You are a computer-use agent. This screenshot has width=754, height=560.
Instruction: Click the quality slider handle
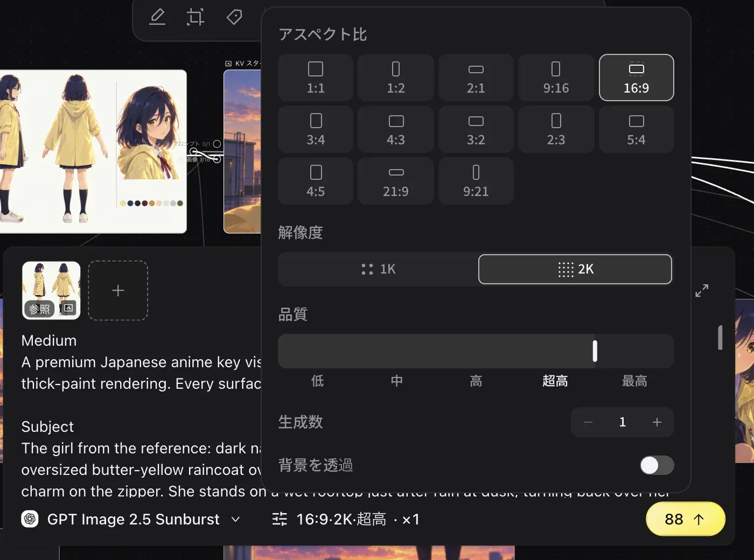point(595,351)
